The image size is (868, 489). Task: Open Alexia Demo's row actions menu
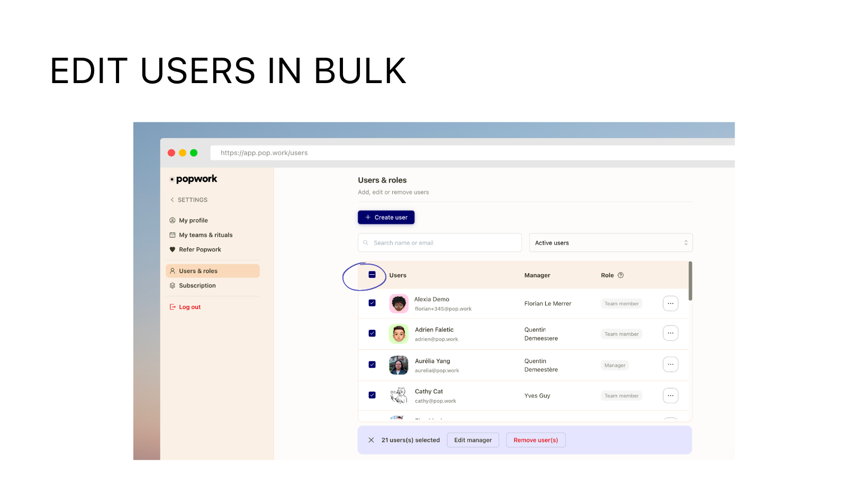pos(671,303)
